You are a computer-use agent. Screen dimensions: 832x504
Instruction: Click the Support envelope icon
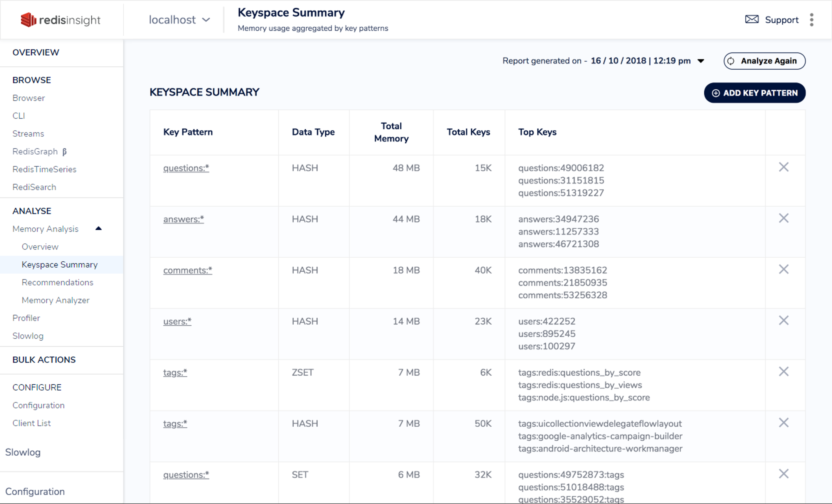pos(752,19)
